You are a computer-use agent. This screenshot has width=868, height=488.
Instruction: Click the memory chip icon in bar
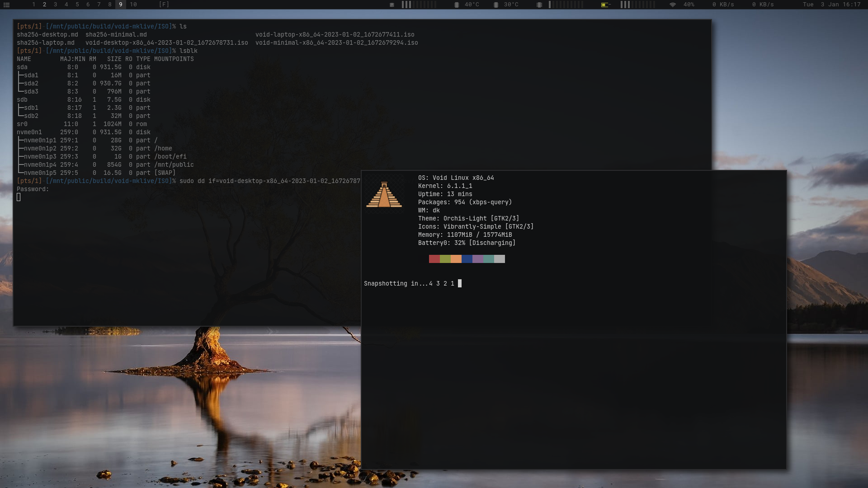[x=539, y=5]
